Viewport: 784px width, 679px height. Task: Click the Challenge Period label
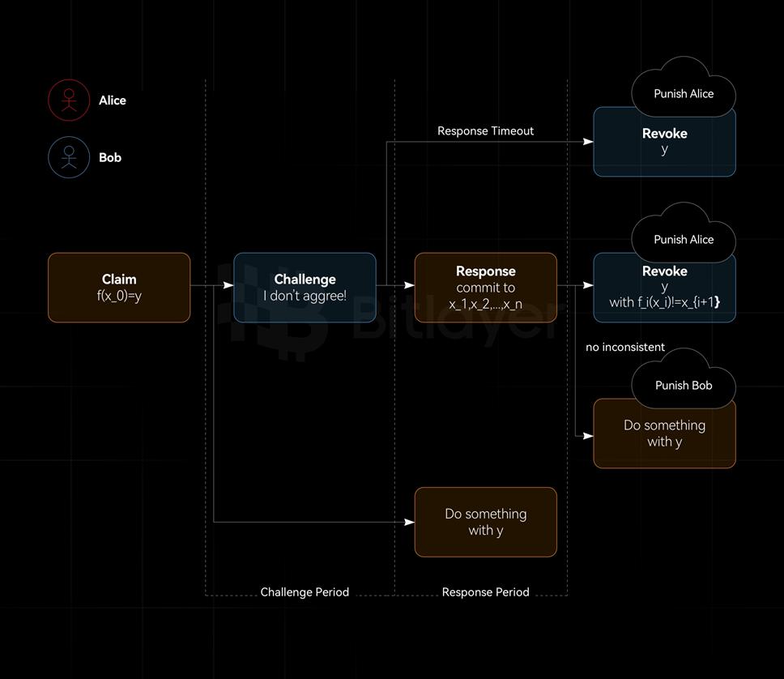305,592
